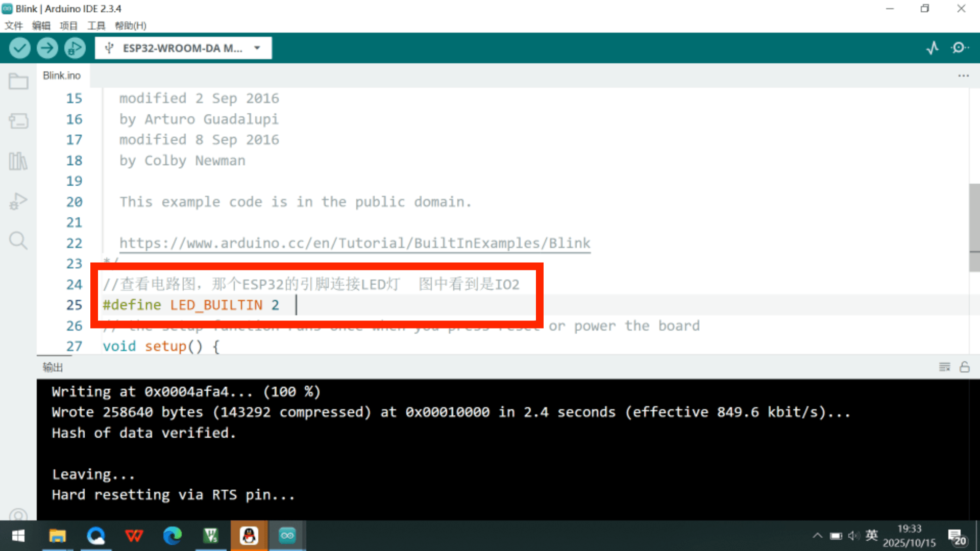This screenshot has width=980, height=551.
Task: Open the Boards Manager sidebar icon
Action: pos(18,121)
